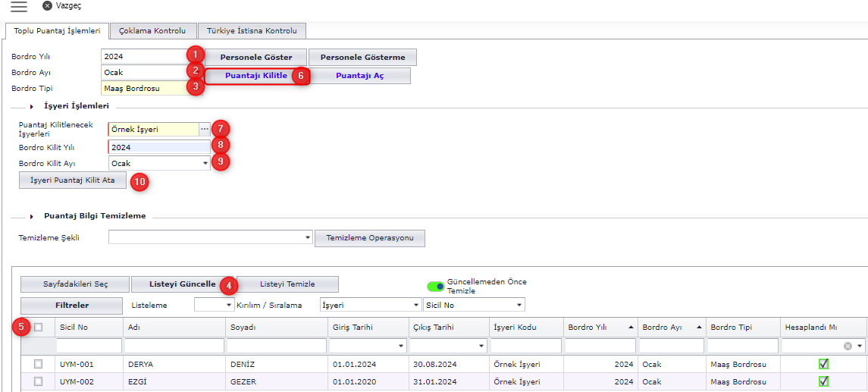Image resolution: width=868 pixels, height=392 pixels.
Task: Click the Temizleme Operasyonu button
Action: click(x=370, y=238)
